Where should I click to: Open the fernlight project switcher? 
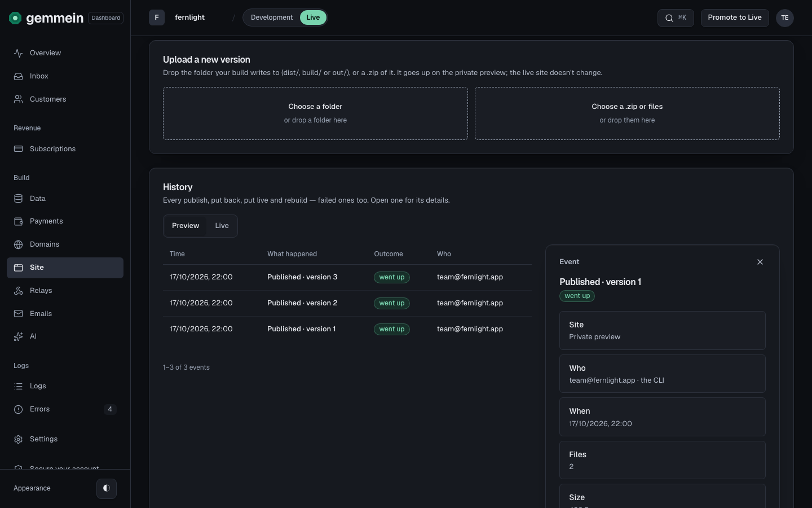(x=189, y=17)
